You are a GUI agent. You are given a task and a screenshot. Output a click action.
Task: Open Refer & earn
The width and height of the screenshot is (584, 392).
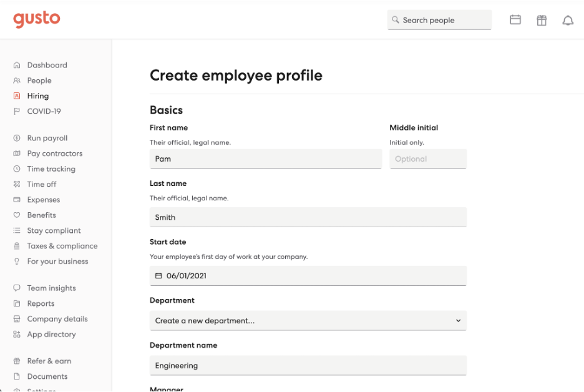(49, 361)
